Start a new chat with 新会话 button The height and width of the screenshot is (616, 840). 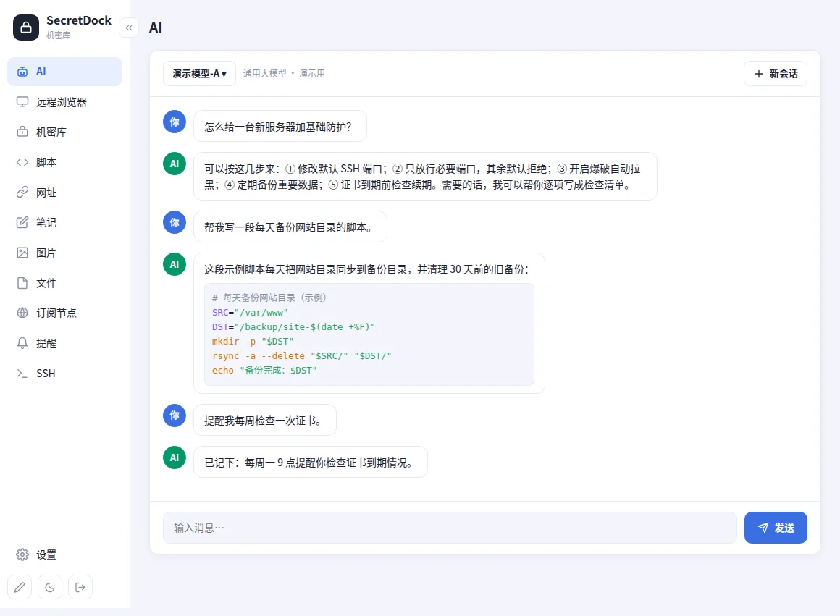point(775,73)
